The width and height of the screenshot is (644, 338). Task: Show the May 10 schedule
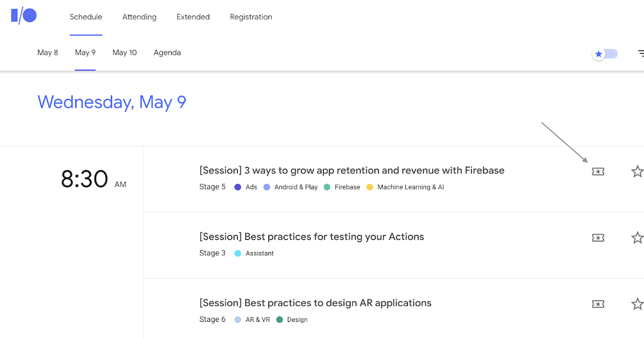(125, 53)
